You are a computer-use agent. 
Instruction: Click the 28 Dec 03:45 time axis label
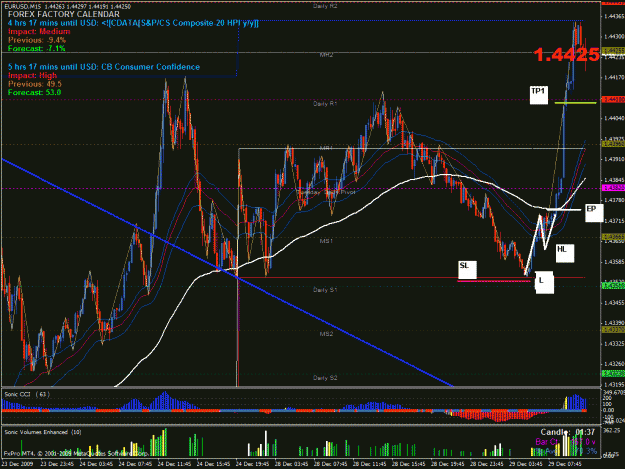[291, 464]
